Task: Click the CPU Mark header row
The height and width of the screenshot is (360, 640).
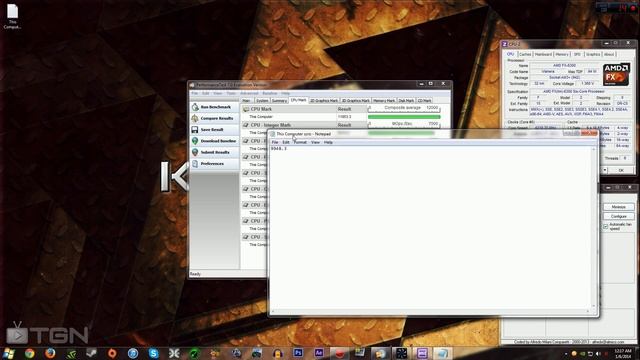Action: pos(304,109)
